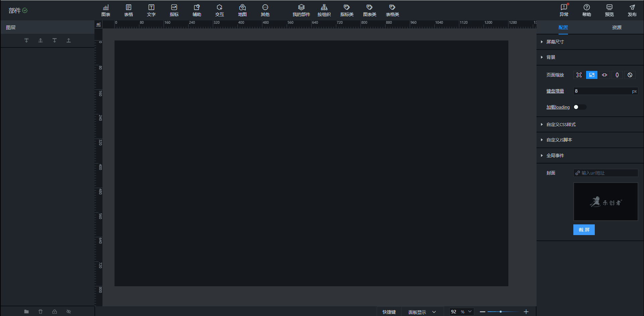Open the 面板显示 dropdown
This screenshot has width=644, height=316.
tap(422, 312)
